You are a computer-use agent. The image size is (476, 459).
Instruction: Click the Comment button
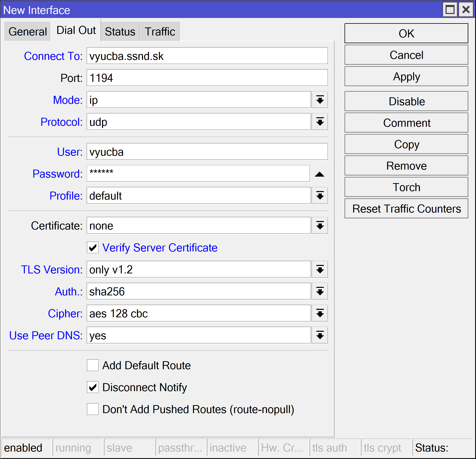pyautogui.click(x=406, y=123)
